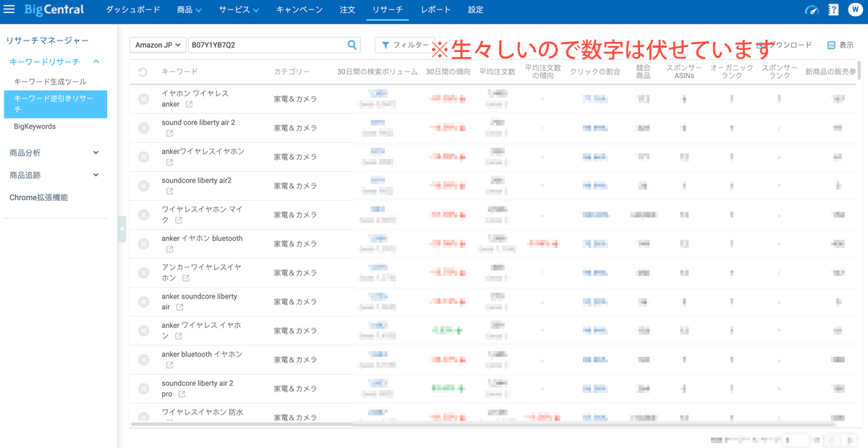Open the キャンペーン tab
The width and height of the screenshot is (868, 448).
click(299, 10)
